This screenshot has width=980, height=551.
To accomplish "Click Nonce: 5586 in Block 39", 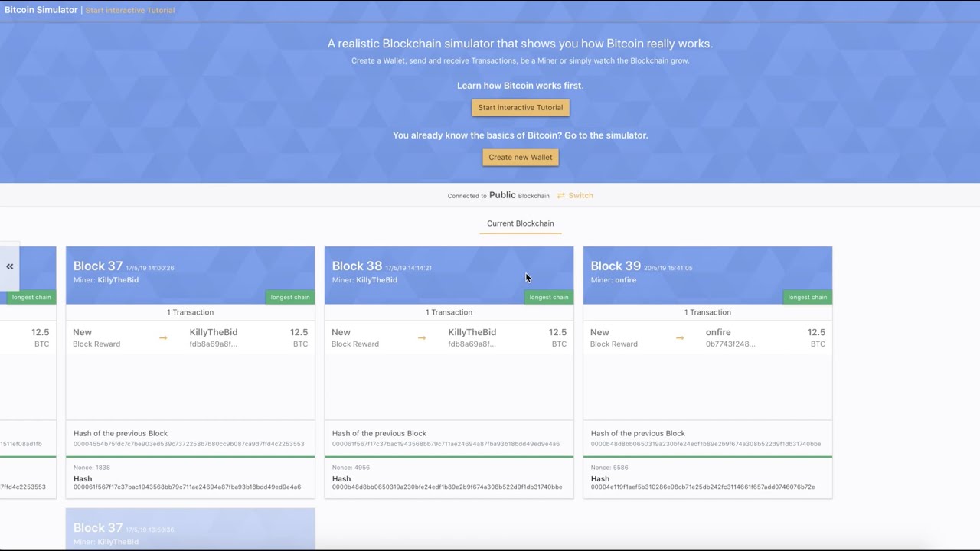I will [609, 468].
